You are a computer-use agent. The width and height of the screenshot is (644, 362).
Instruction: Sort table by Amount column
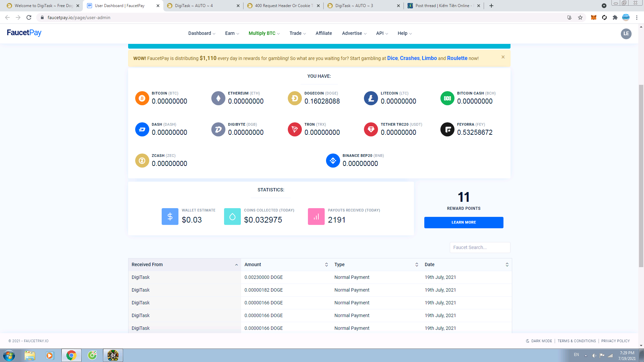pyautogui.click(x=286, y=264)
